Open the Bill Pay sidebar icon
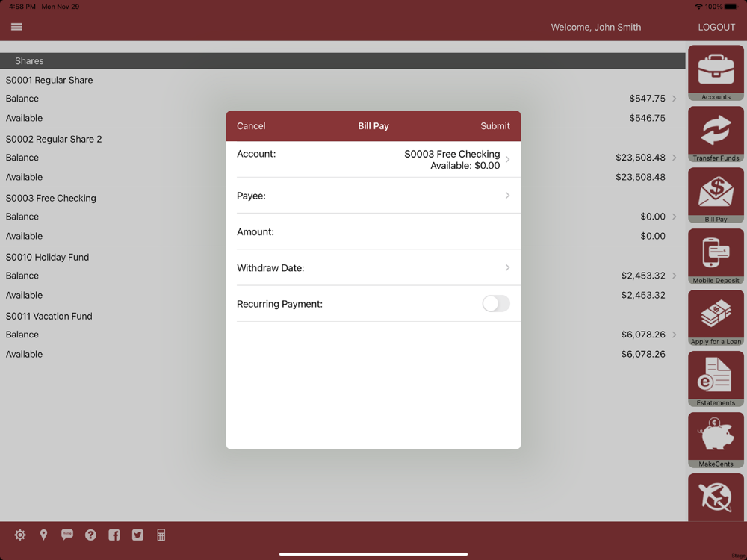The width and height of the screenshot is (747, 560). (x=716, y=195)
